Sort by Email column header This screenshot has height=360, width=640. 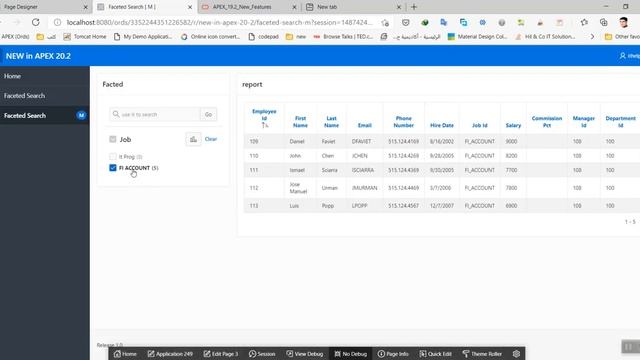pyautogui.click(x=364, y=125)
